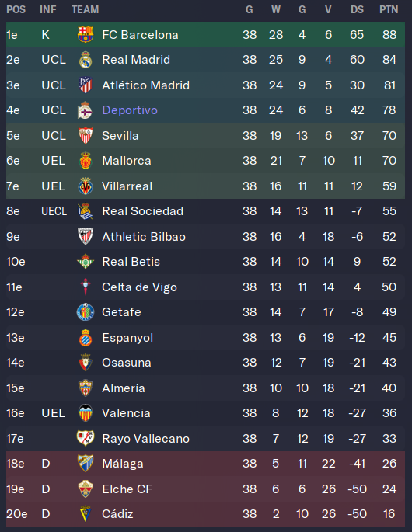The image size is (412, 532).
Task: Click the INF column header
Action: tap(48, 9)
